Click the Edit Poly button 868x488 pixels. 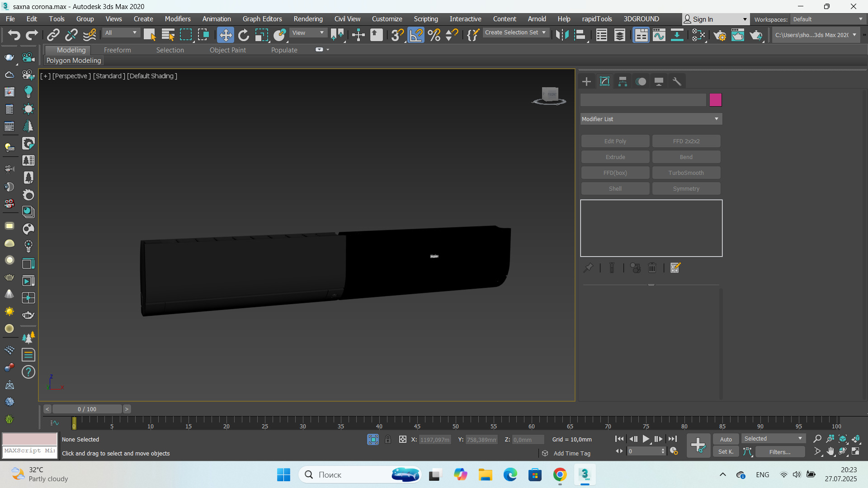click(615, 141)
